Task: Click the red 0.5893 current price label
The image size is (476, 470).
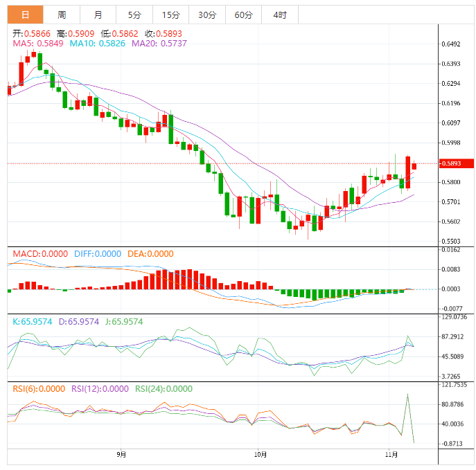Action: click(457, 163)
